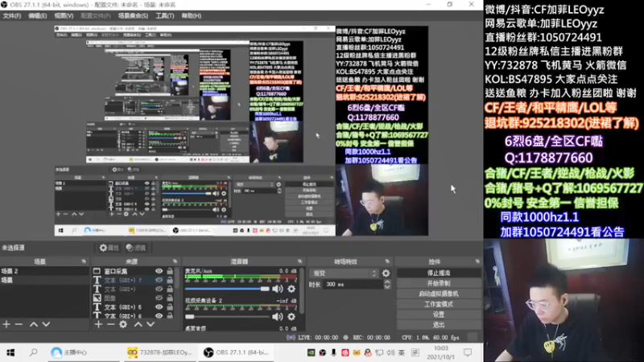
Task: Mute video capture device 2 speaker icon
Action: pyautogui.click(x=278, y=316)
